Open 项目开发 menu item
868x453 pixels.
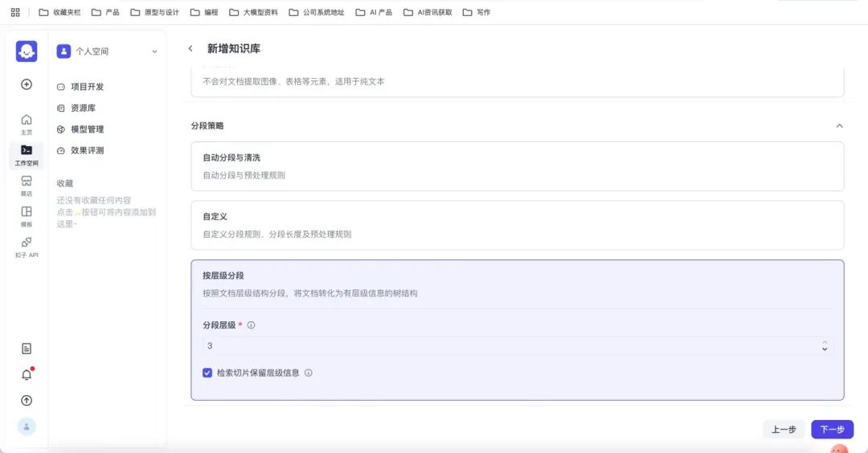click(87, 87)
